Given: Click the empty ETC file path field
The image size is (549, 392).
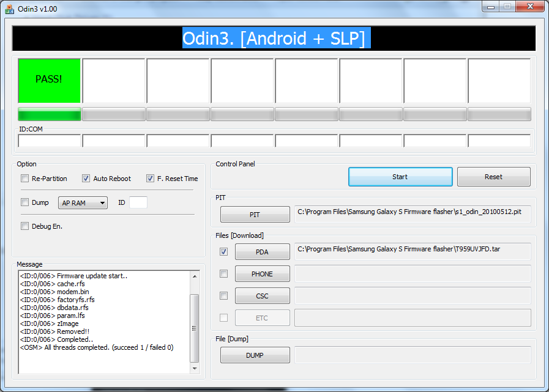Looking at the screenshot, I should tap(413, 318).
